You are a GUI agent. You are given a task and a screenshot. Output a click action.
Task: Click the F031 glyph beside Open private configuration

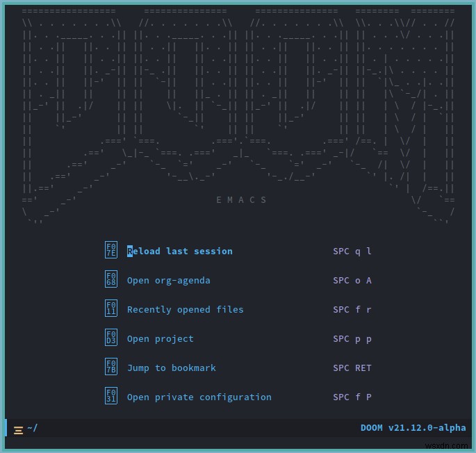(111, 395)
